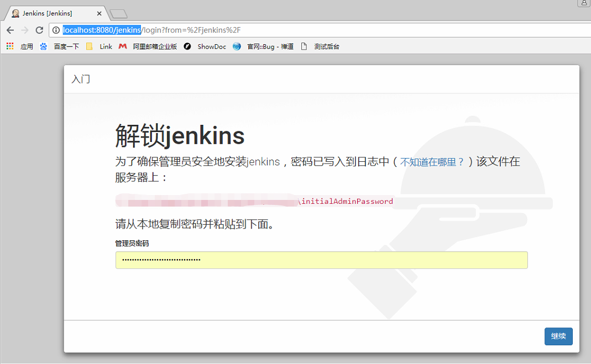Click the ShowDoc bookmark label

(212, 47)
